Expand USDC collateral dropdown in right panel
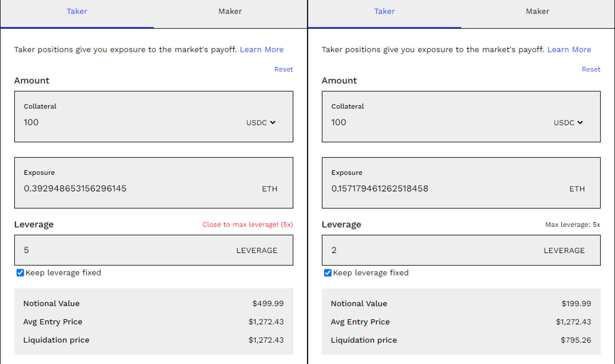 [568, 122]
